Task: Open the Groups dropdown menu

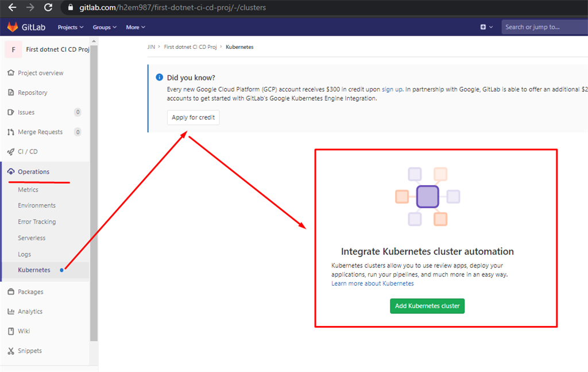Action: (x=105, y=27)
